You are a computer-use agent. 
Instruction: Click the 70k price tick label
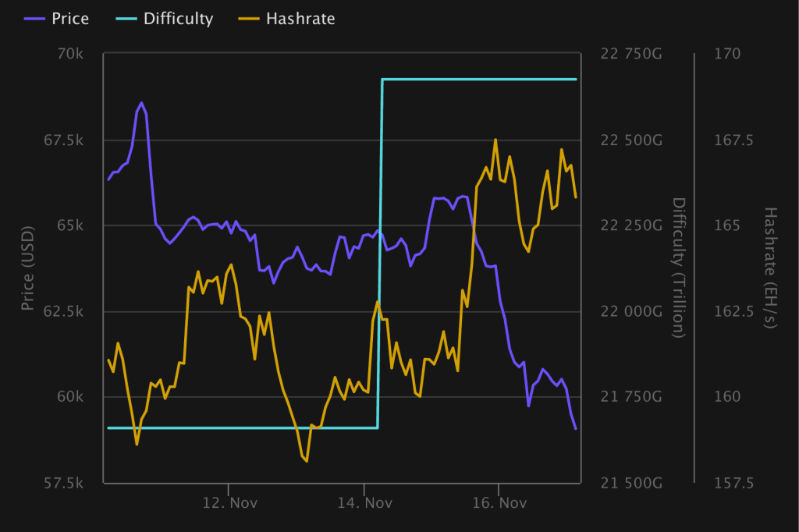[70, 54]
